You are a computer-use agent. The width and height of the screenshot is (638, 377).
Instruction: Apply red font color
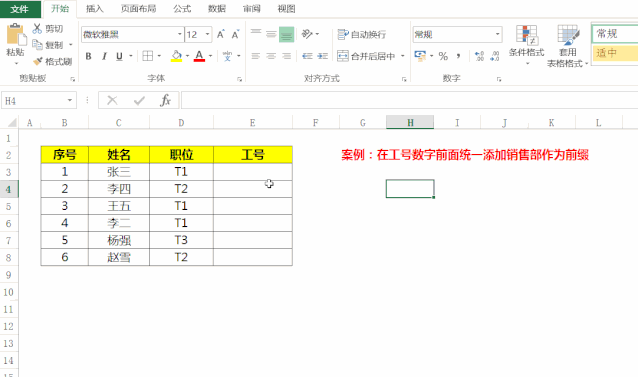coord(199,56)
